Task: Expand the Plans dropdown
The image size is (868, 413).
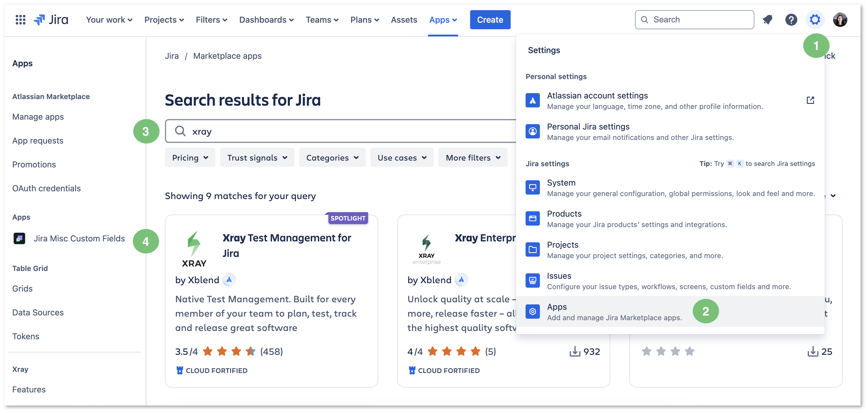Action: [365, 20]
